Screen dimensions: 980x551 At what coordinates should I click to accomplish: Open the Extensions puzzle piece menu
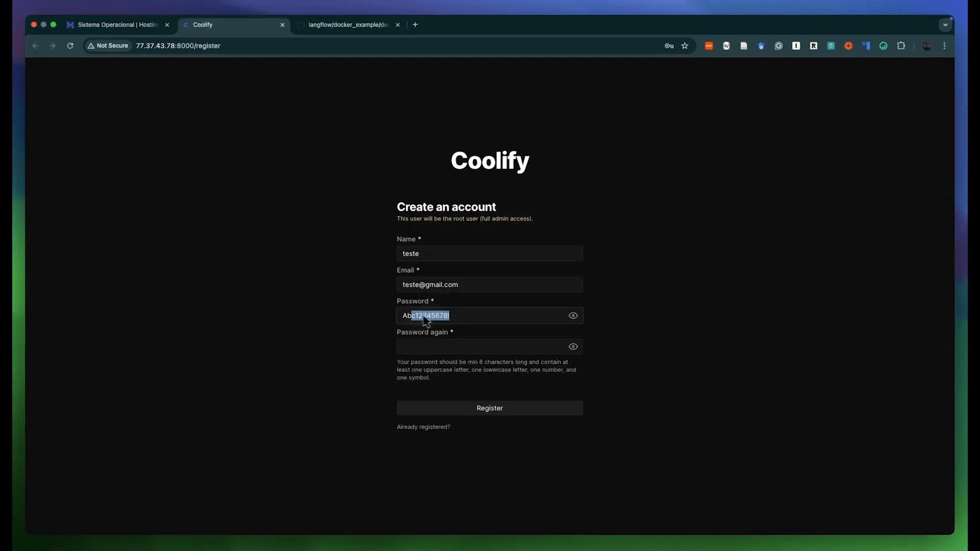pyautogui.click(x=901, y=46)
